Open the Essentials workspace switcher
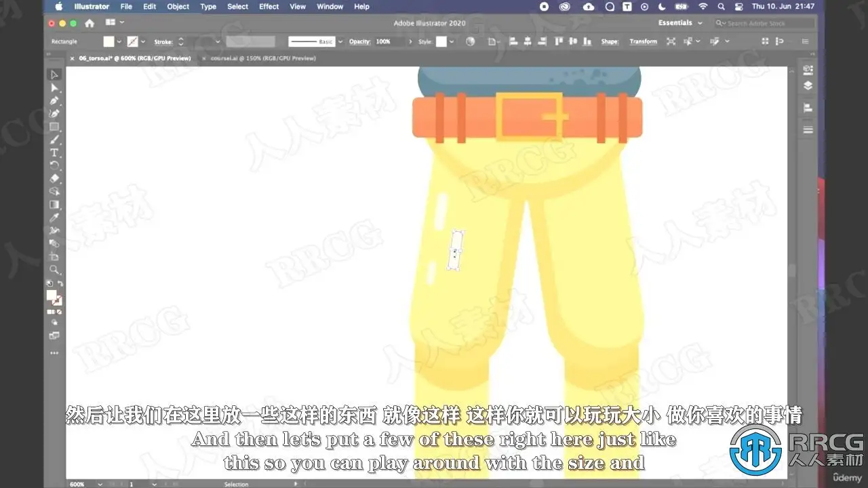This screenshot has width=868, height=488. (680, 23)
